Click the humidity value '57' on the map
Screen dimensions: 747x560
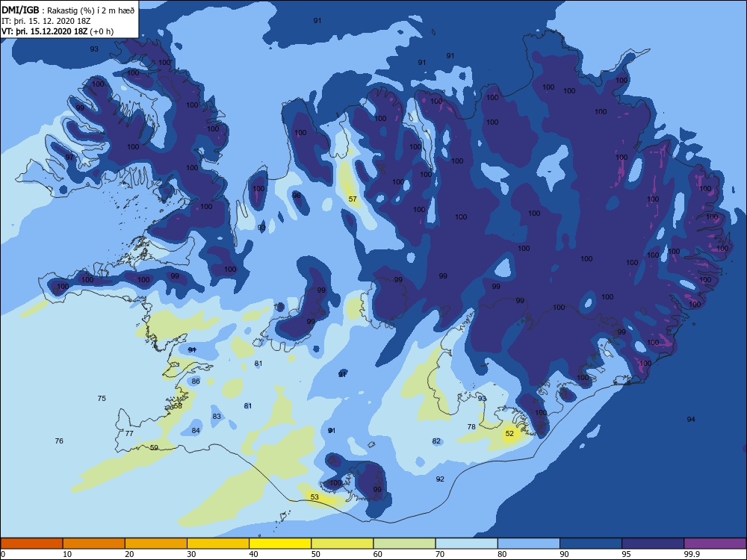pos(353,199)
